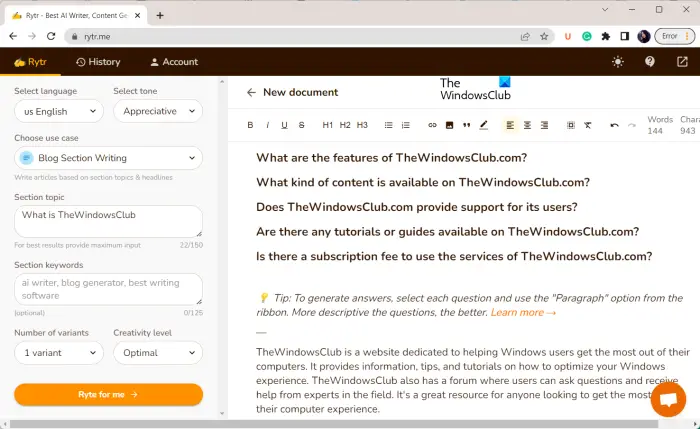
Task: Click sidebar scroll up arrow
Action: click(x=222, y=82)
